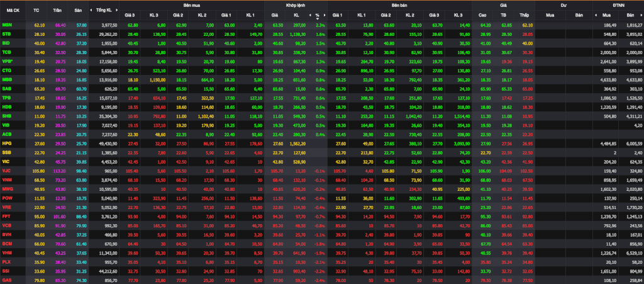Click left arrow before ĐTNN Mua header
The image size is (644, 284).
(596, 15)
